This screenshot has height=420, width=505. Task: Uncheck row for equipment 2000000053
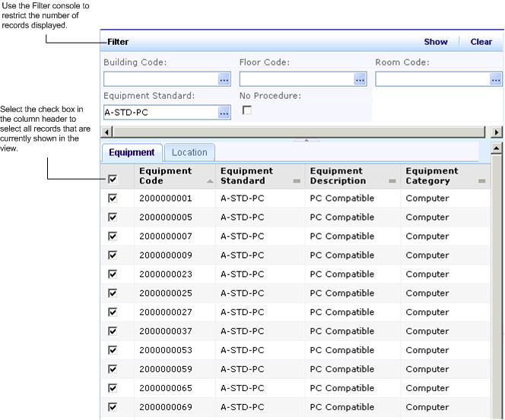pyautogui.click(x=113, y=351)
